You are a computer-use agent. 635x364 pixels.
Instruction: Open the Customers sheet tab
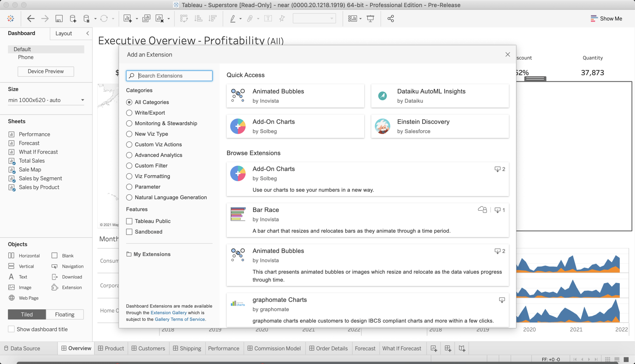click(148, 348)
